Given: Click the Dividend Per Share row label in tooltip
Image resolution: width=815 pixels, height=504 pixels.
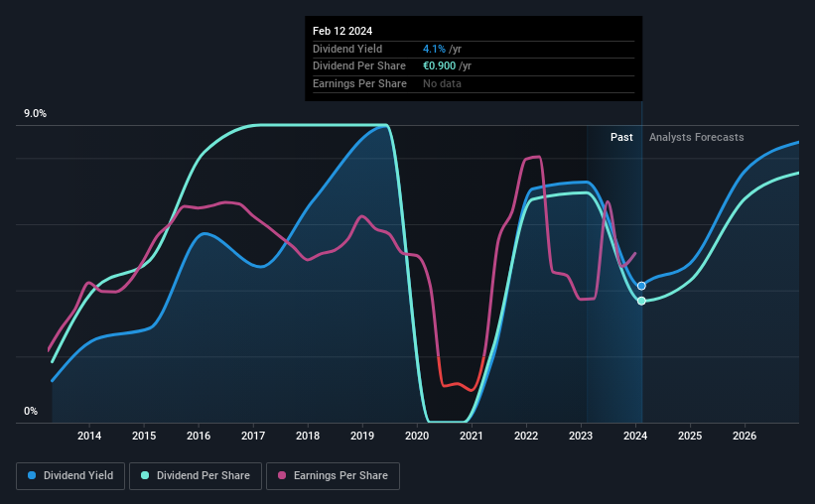Looking at the screenshot, I should (x=359, y=66).
